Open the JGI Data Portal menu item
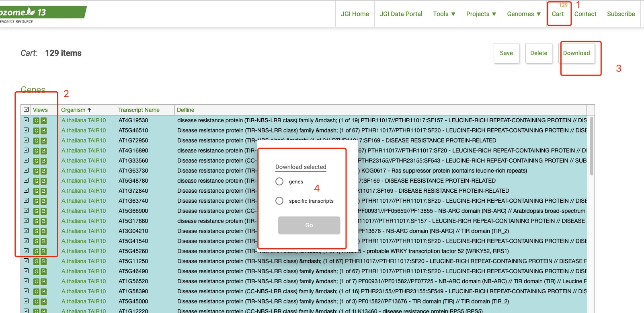 [x=401, y=14]
